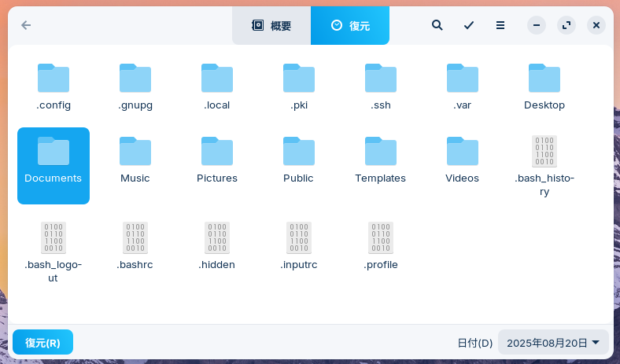
Task: Select the .bashrc file icon
Action: (x=135, y=237)
